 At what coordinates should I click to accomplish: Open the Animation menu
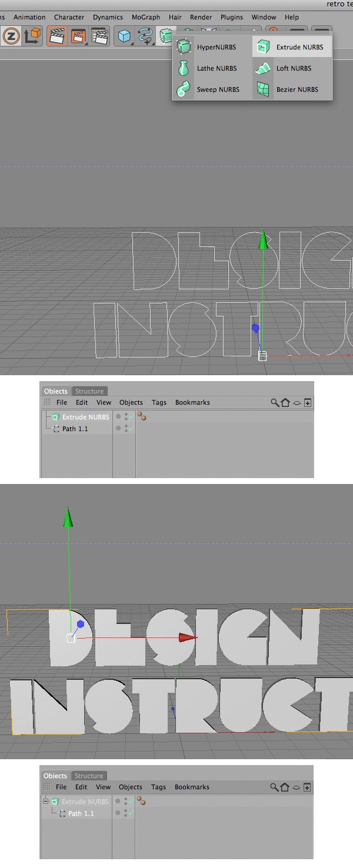(29, 17)
